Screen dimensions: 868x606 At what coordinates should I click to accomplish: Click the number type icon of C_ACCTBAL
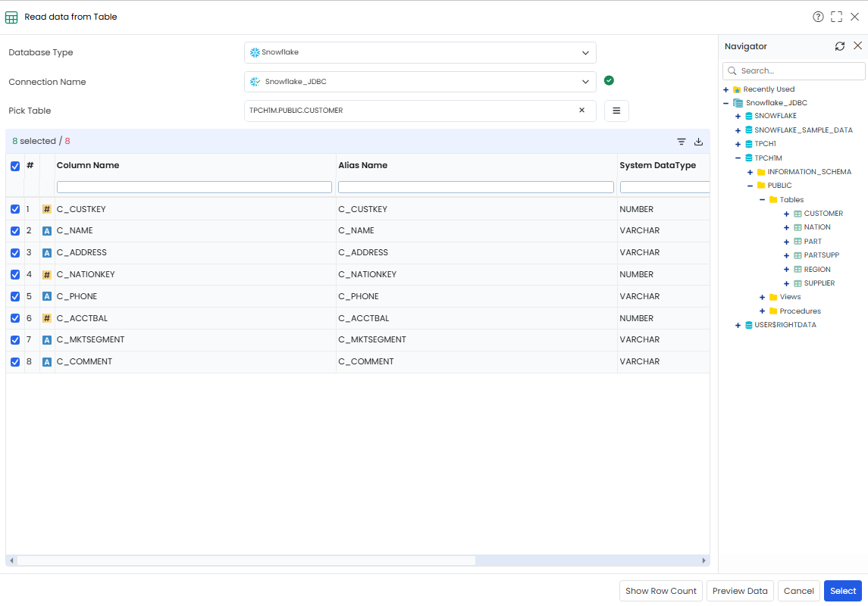[47, 318]
